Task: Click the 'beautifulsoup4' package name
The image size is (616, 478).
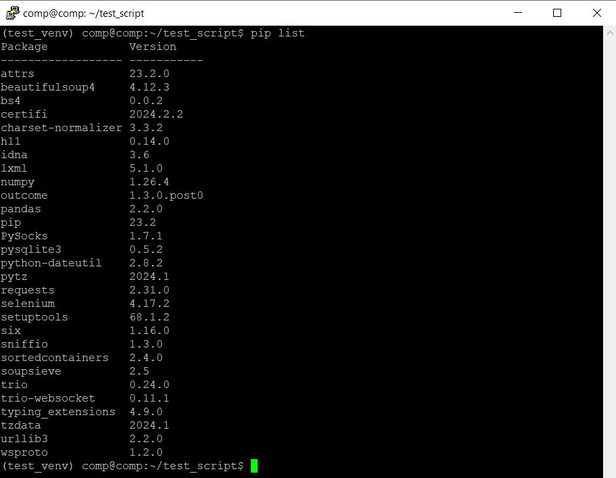Action: click(48, 87)
